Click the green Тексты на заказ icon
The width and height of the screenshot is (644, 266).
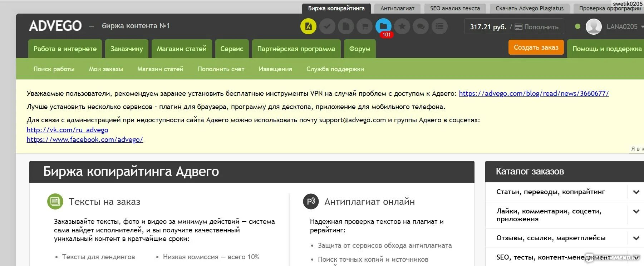click(x=55, y=202)
